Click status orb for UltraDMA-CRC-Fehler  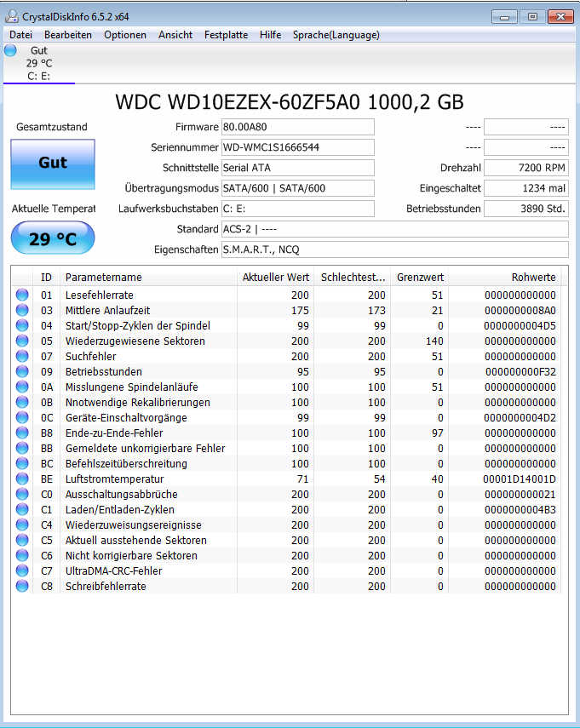point(22,570)
